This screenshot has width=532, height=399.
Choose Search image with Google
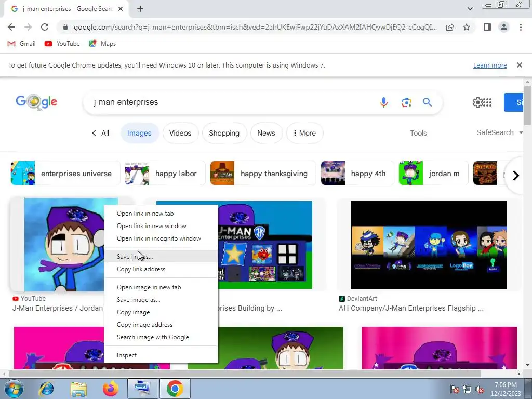(x=161, y=337)
